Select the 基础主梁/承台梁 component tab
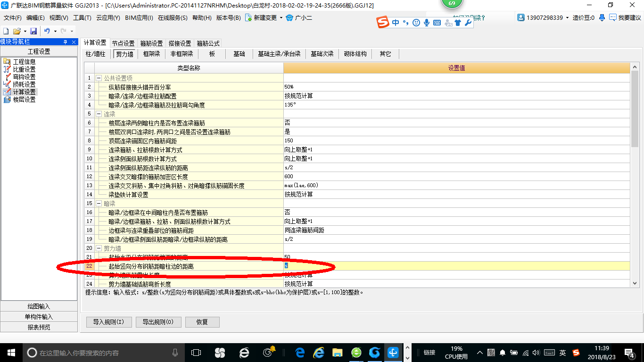The image size is (644, 362). click(x=279, y=54)
